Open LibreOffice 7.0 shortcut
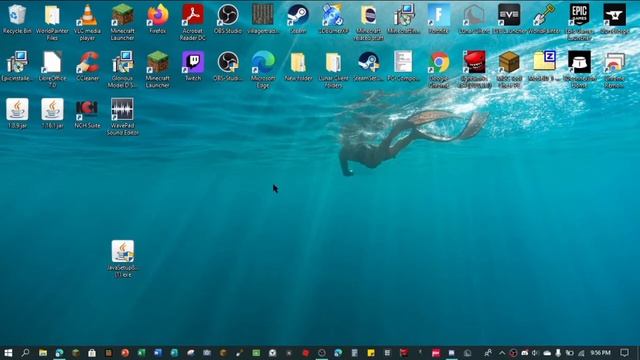The height and width of the screenshot is (360, 640). [x=52, y=70]
